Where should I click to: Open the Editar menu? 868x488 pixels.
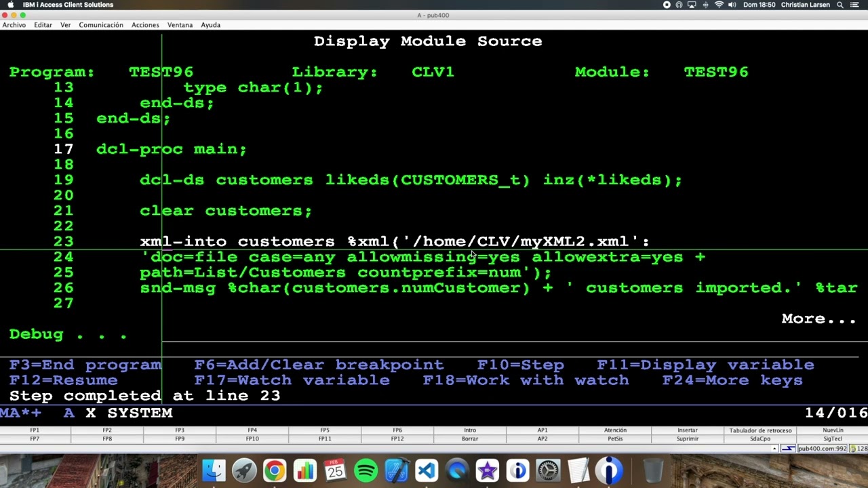pos(43,25)
